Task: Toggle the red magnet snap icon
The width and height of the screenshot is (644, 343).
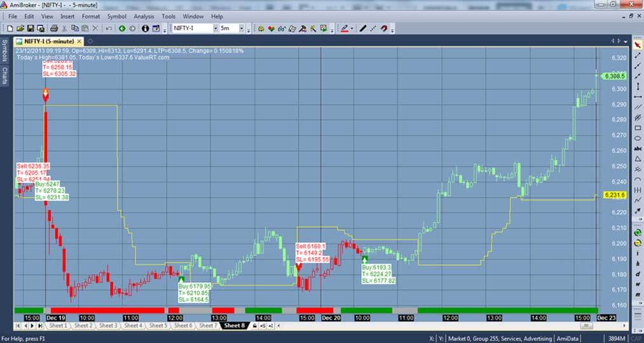Action: (383, 29)
